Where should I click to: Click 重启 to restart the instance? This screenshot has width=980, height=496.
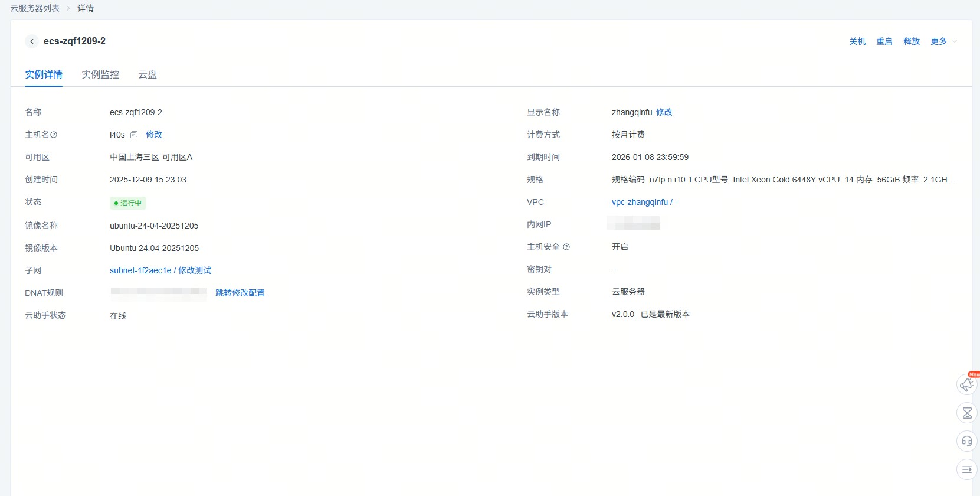tap(884, 41)
